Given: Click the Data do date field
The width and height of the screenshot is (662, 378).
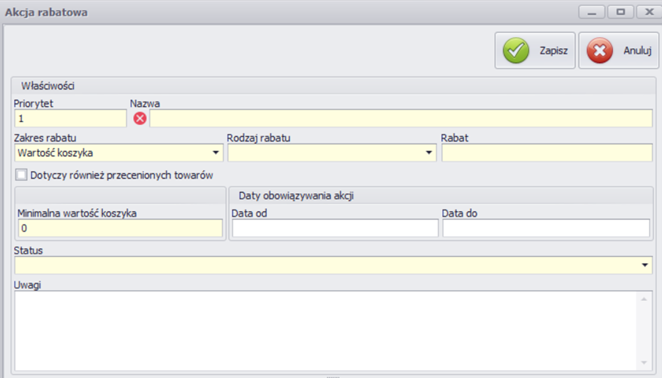Looking at the screenshot, I should click(546, 228).
